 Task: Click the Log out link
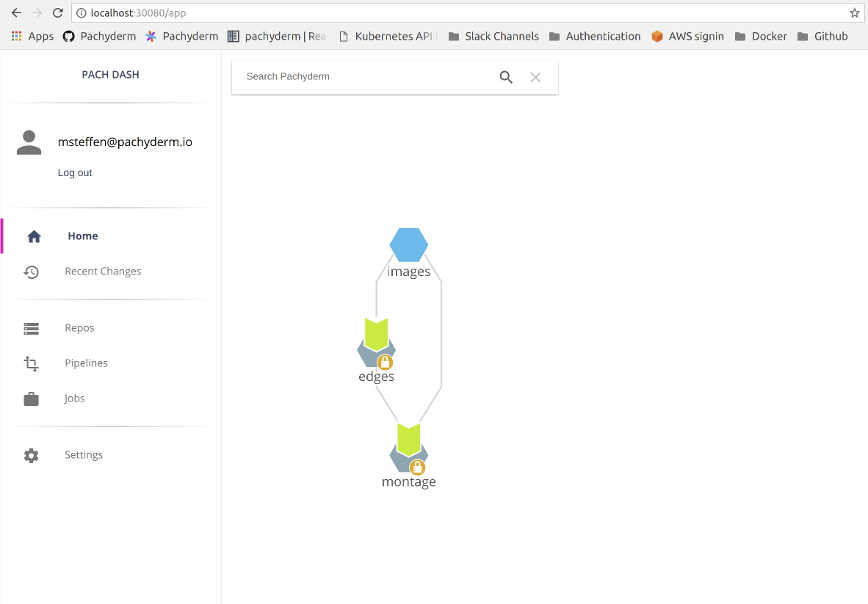pyautogui.click(x=75, y=173)
